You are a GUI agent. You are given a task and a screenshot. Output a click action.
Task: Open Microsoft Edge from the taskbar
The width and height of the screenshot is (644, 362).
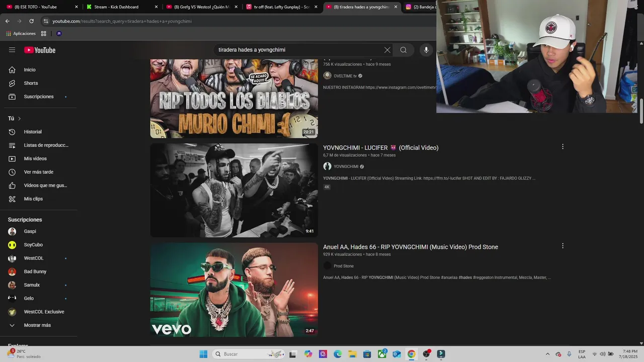tap(338, 354)
